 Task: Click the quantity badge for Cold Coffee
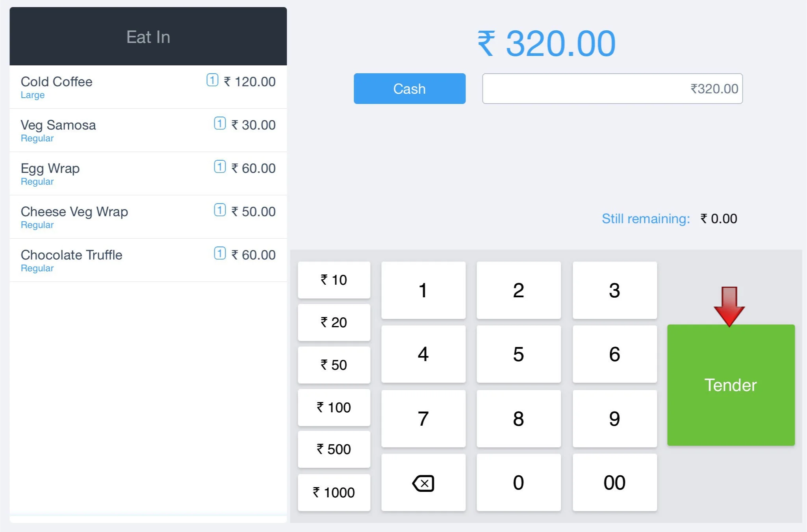point(212,80)
